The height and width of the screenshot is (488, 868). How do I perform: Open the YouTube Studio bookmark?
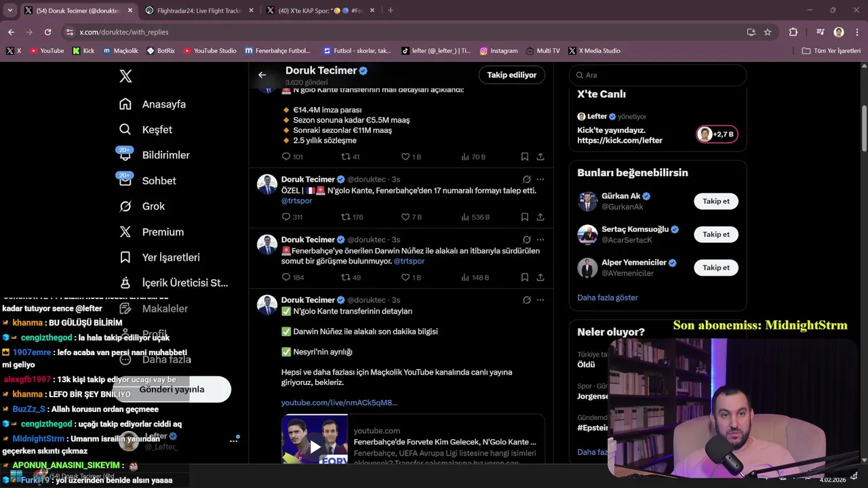tap(210, 51)
